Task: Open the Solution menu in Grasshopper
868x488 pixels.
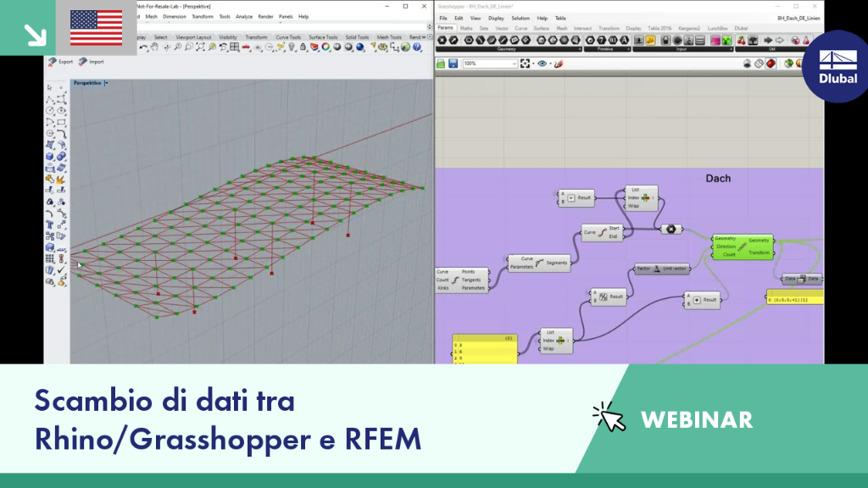Action: 520,19
